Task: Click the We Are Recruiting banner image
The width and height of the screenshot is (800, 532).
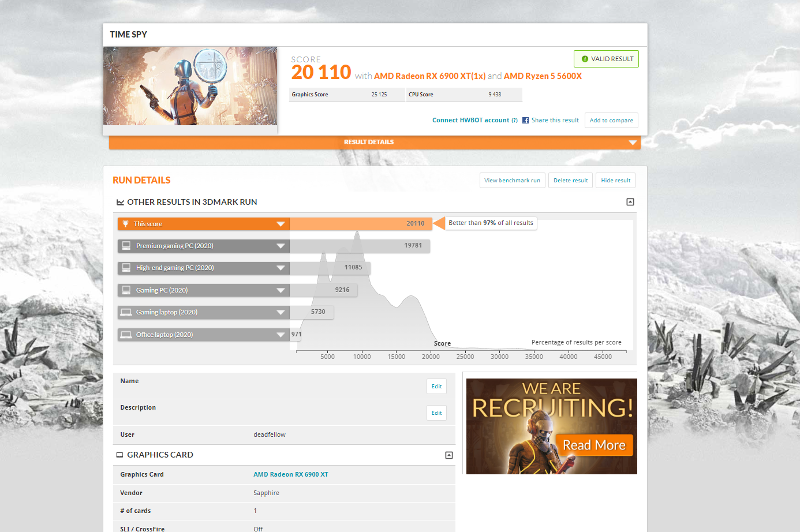Action: 552,426
